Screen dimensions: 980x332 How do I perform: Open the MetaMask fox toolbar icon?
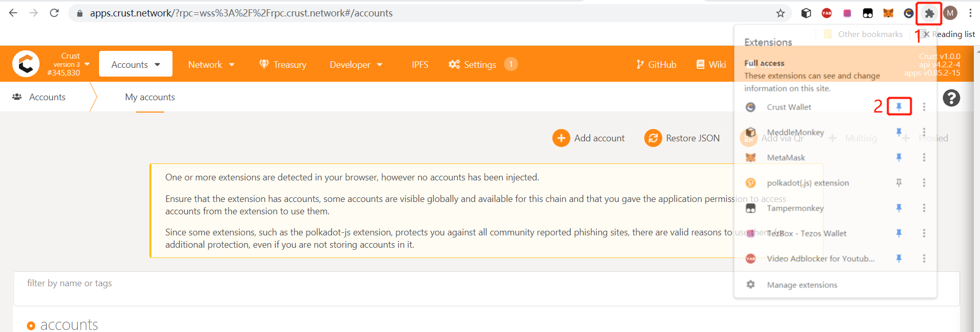tap(888, 13)
